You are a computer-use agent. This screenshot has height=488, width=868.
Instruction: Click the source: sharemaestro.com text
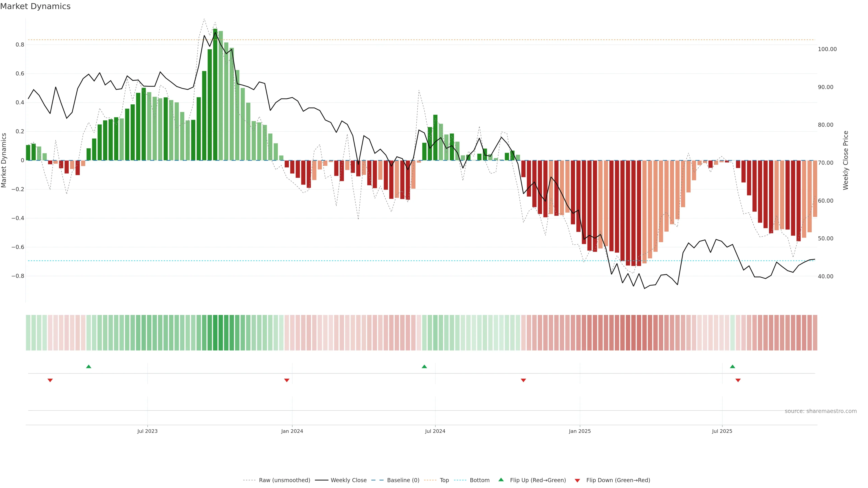pyautogui.click(x=821, y=411)
